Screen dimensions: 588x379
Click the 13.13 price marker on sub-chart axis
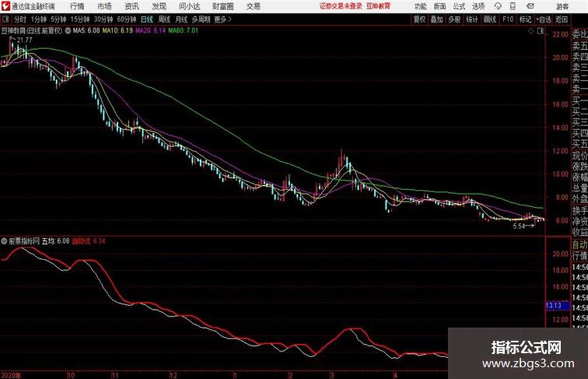pos(558,306)
